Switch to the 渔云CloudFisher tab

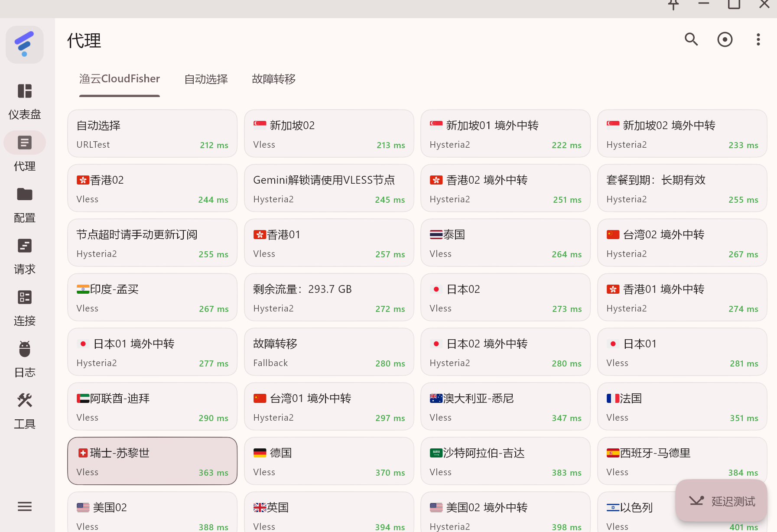pyautogui.click(x=120, y=79)
